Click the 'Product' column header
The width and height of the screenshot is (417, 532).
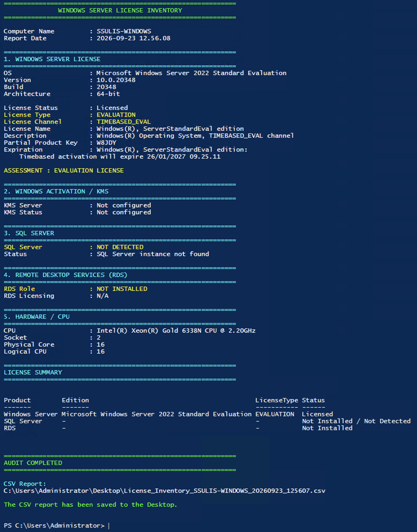point(17,400)
